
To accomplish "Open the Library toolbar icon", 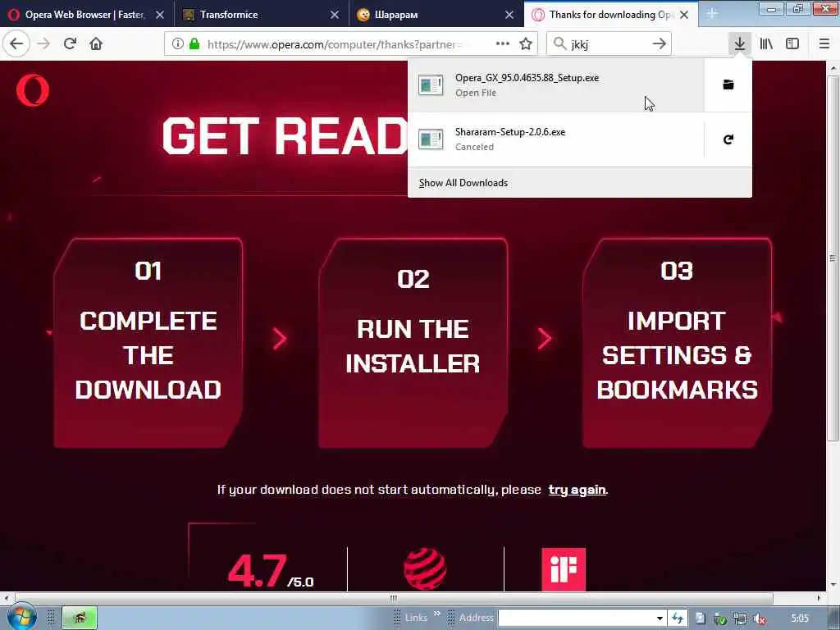I will click(766, 44).
